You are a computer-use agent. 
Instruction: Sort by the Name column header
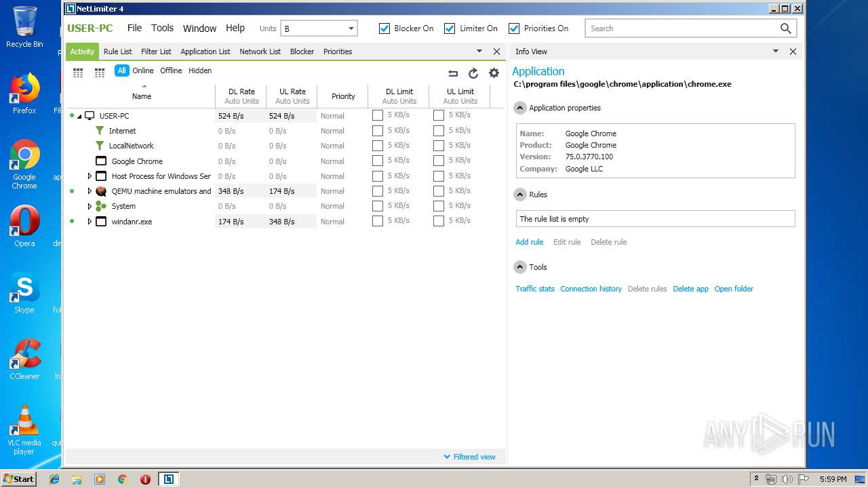click(142, 96)
